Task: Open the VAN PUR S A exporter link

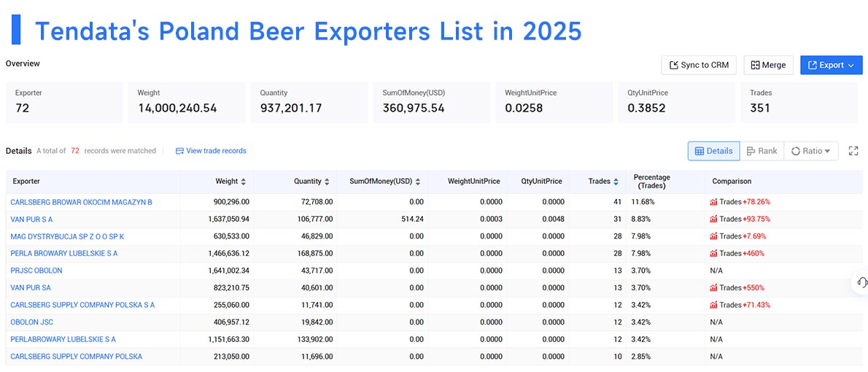Action: tap(31, 220)
